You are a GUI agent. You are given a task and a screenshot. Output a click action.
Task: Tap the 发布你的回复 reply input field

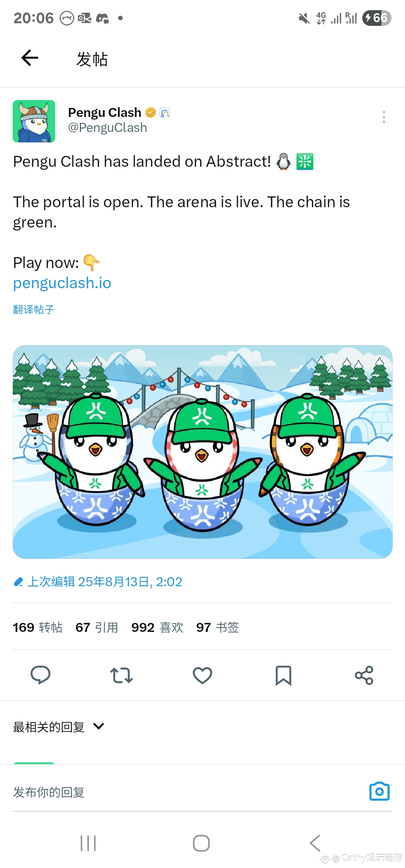[x=187, y=792]
